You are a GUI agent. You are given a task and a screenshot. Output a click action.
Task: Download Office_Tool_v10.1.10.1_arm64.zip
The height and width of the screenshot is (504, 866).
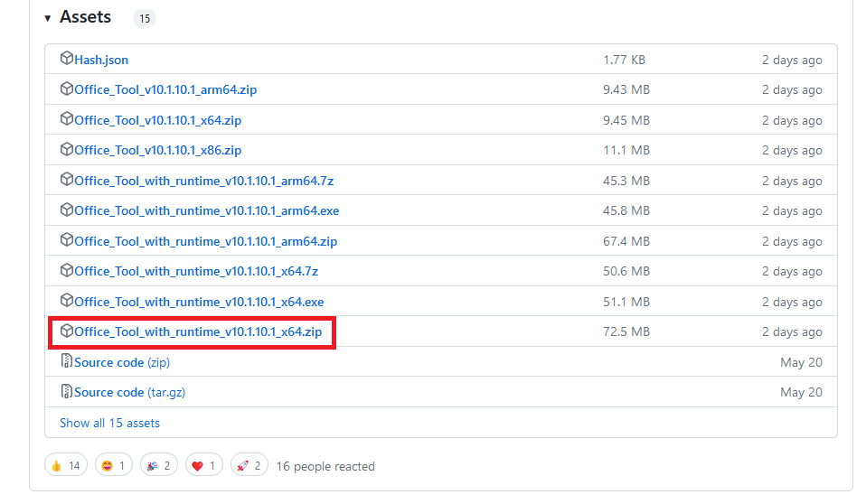(165, 89)
